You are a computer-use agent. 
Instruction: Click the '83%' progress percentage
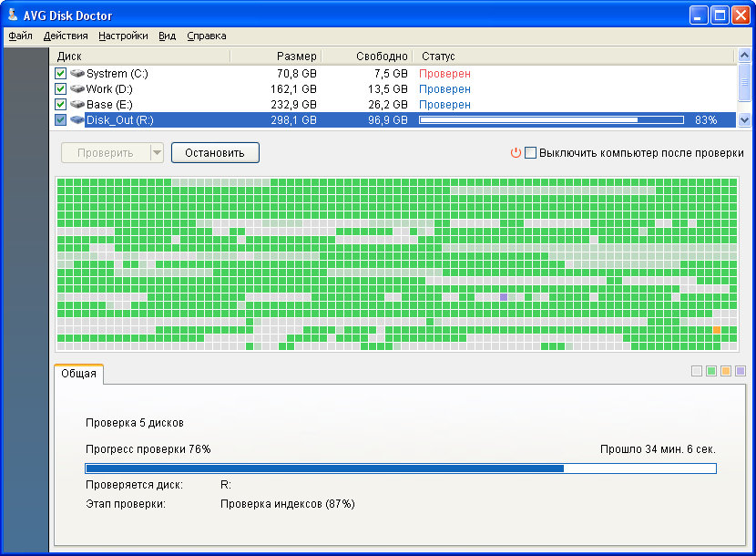[x=706, y=120]
